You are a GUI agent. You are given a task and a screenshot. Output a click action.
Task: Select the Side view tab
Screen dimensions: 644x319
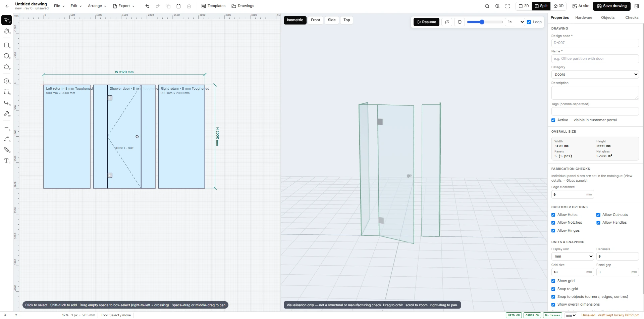tap(332, 20)
